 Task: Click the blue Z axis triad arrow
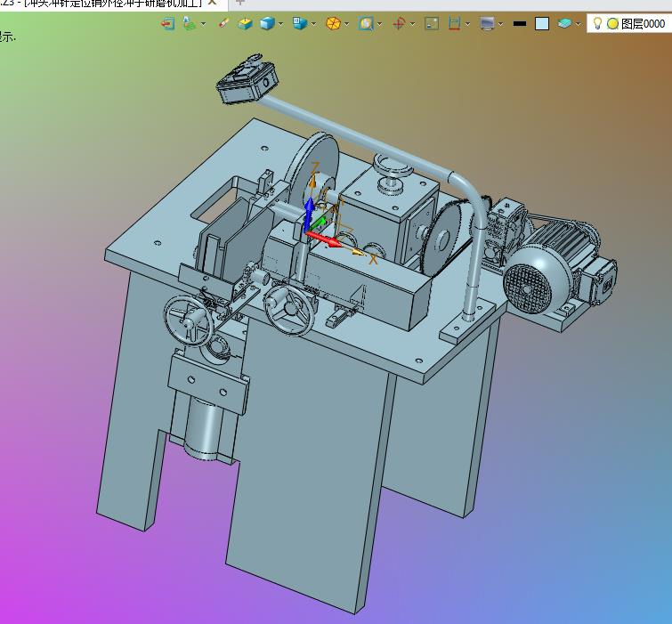coord(308,214)
